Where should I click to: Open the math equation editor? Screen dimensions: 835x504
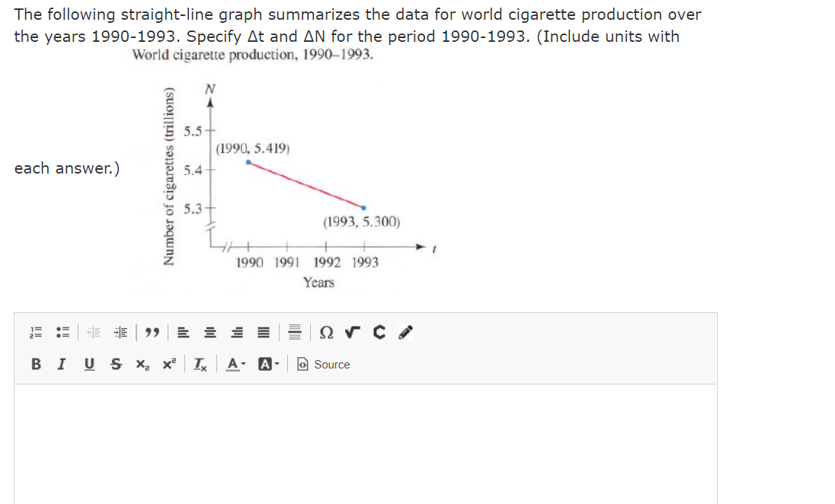pos(350,333)
